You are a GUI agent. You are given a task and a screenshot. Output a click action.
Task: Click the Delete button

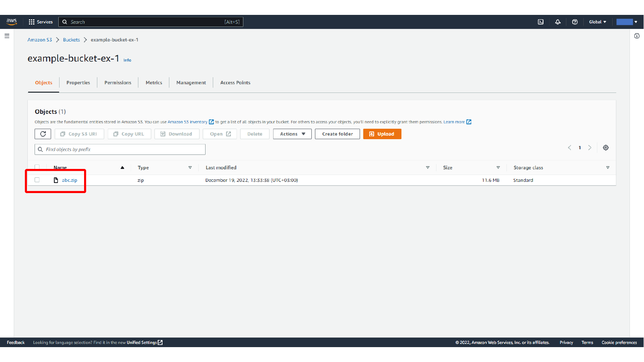255,134
